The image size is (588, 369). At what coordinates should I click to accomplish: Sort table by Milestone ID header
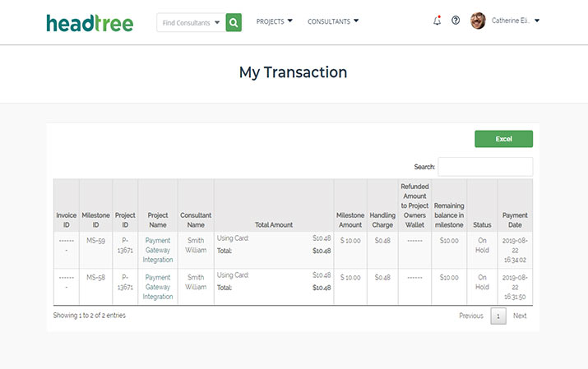(x=95, y=219)
